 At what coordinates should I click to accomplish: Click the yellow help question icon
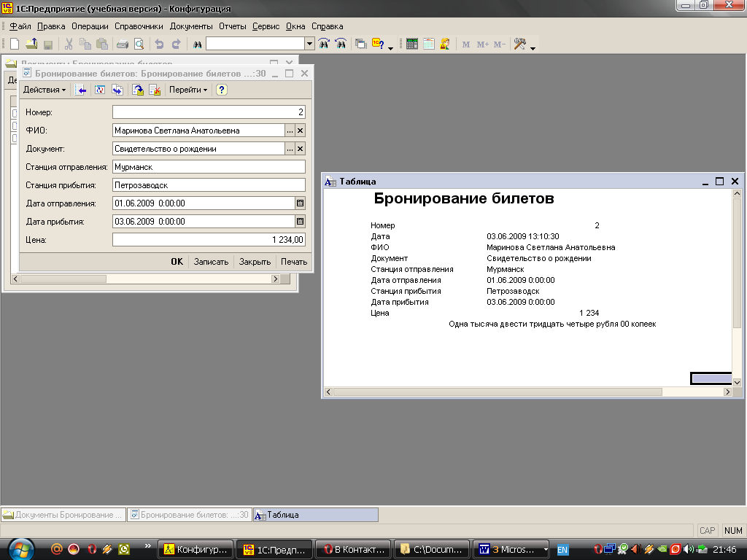[222, 90]
